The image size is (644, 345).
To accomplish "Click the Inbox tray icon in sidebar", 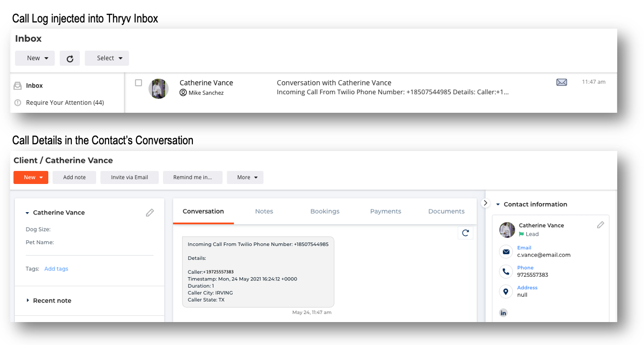I will pos(18,86).
